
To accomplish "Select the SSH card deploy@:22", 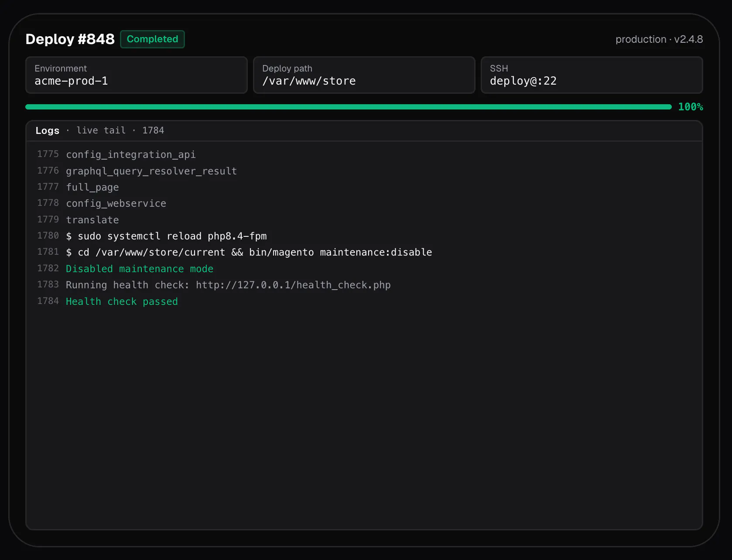I will tap(592, 75).
